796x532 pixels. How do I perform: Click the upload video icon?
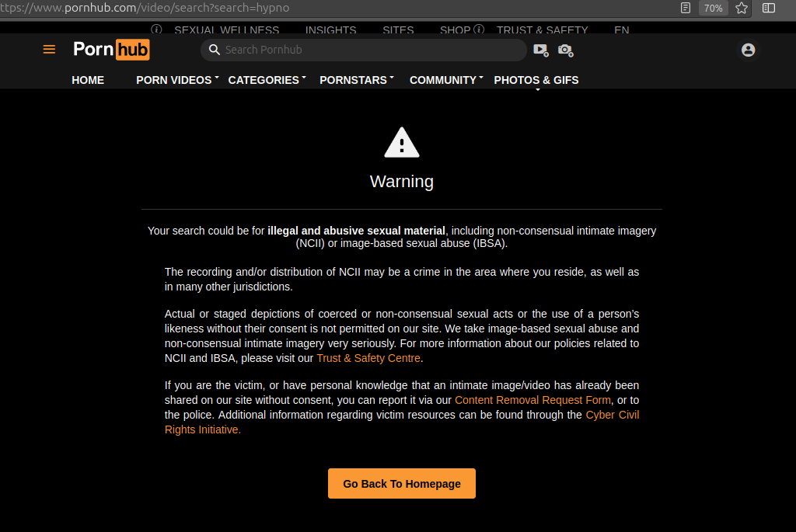(x=541, y=50)
